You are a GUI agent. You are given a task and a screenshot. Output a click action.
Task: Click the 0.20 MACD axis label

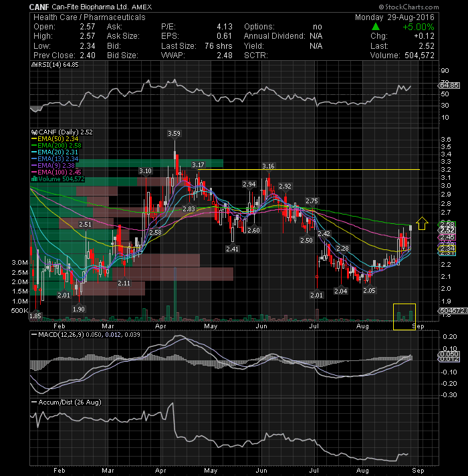pyautogui.click(x=450, y=337)
